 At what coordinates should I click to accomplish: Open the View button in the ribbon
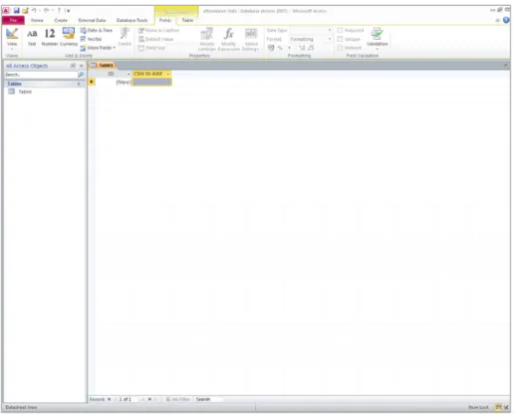[12, 38]
